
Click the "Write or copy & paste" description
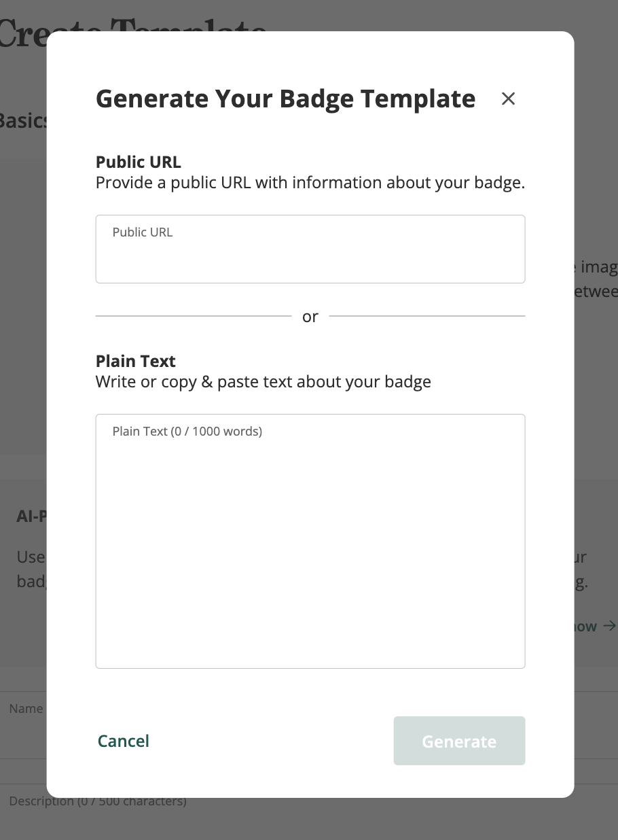pyautogui.click(x=263, y=382)
